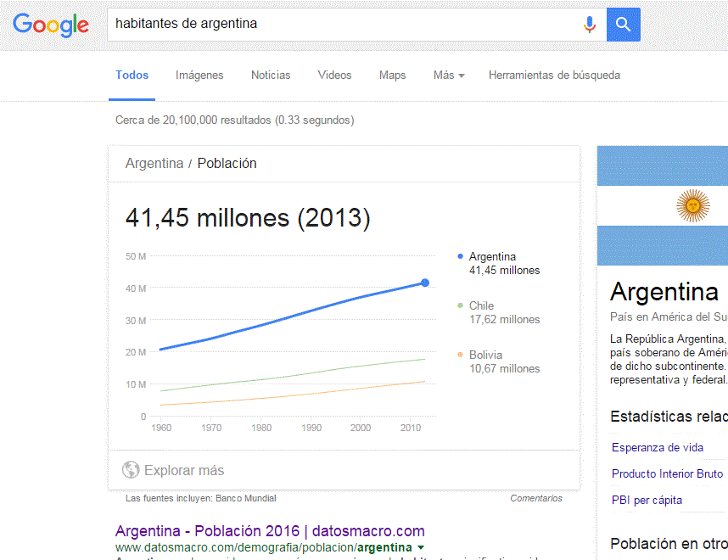Click the Argentina breadcrumb in population card
The height and width of the screenshot is (560, 728).
(154, 164)
